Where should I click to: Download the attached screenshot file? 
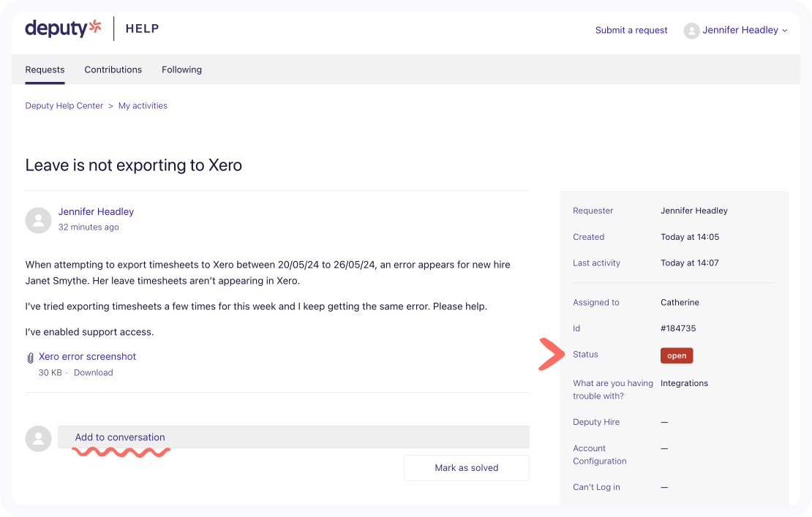pos(93,373)
